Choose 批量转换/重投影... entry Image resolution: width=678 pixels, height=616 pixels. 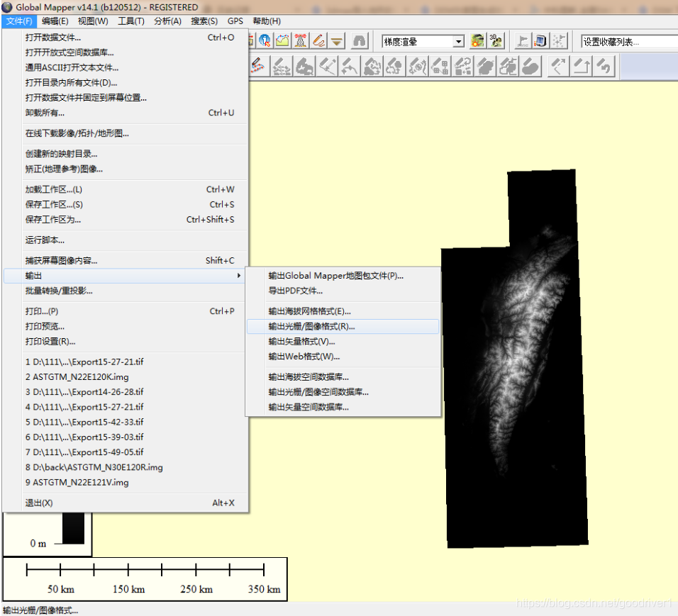click(x=126, y=291)
